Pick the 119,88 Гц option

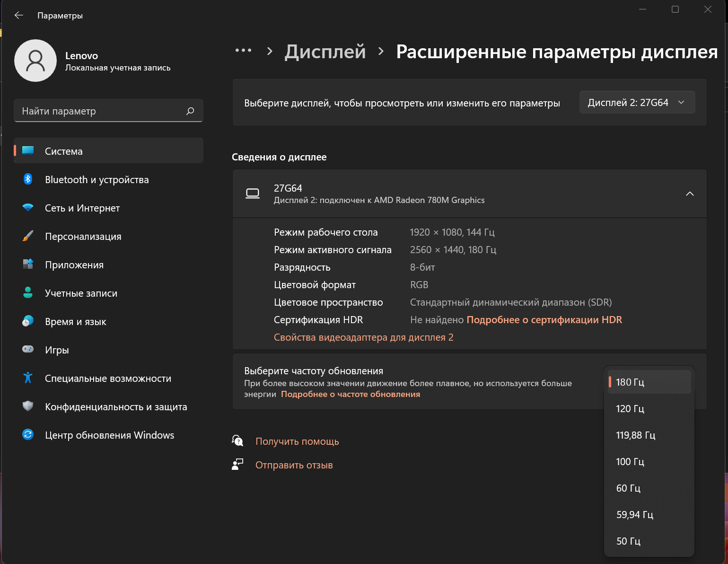point(635,435)
